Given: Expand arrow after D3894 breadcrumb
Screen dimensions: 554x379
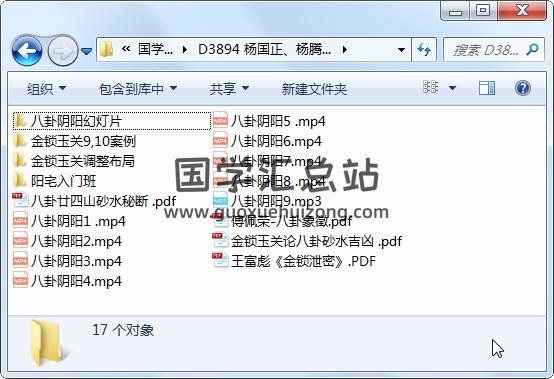Looking at the screenshot, I should click(x=345, y=49).
